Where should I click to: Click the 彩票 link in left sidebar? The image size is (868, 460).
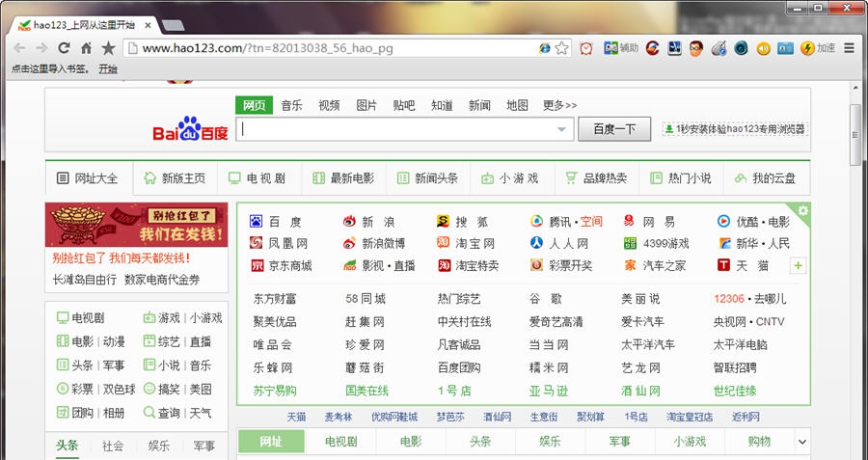coord(83,390)
